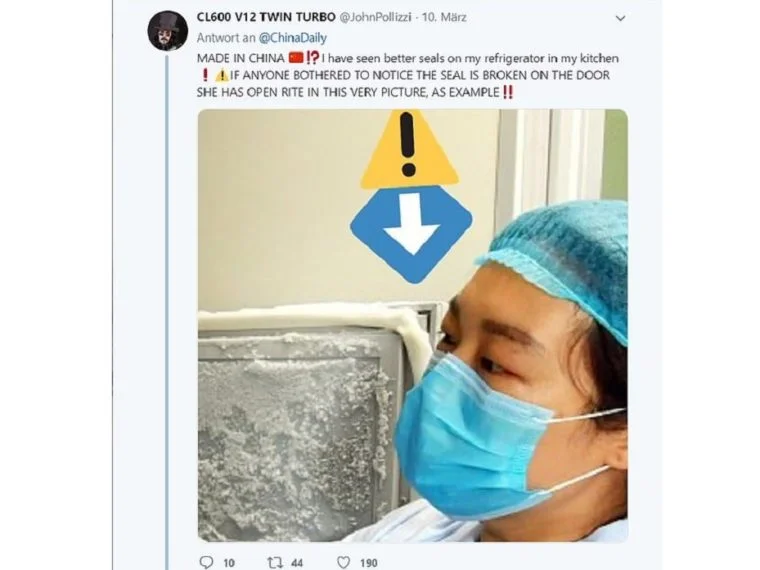Click the like count 190

(368, 563)
